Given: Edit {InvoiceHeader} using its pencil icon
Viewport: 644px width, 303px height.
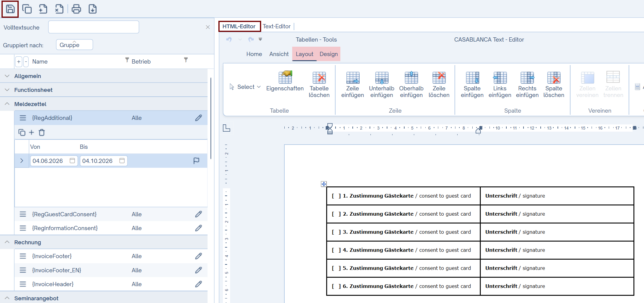Looking at the screenshot, I should 199,284.
